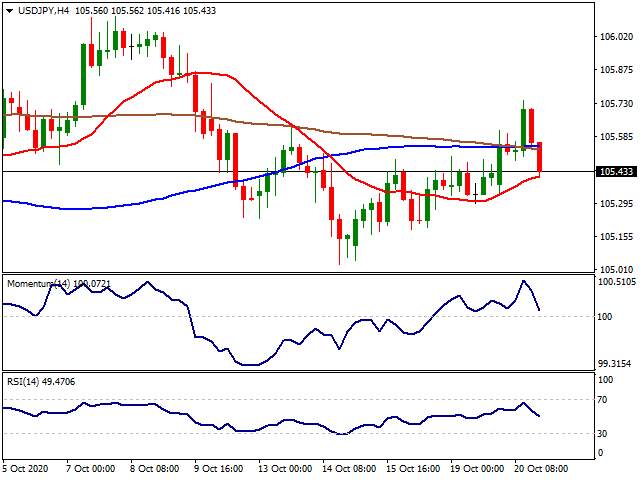The width and height of the screenshot is (640, 480).
Task: Click the RSI(14) 49.4706 indicator label
Action: [x=41, y=382]
